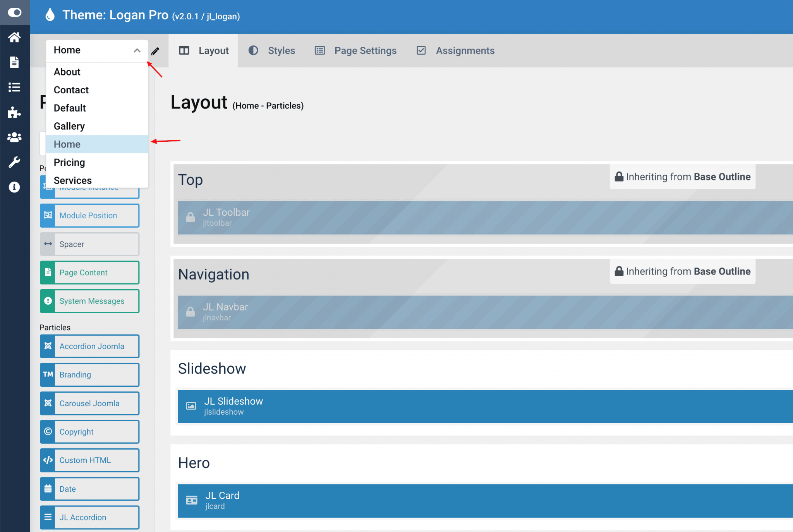Click the JL Card id-card icon

[192, 501]
